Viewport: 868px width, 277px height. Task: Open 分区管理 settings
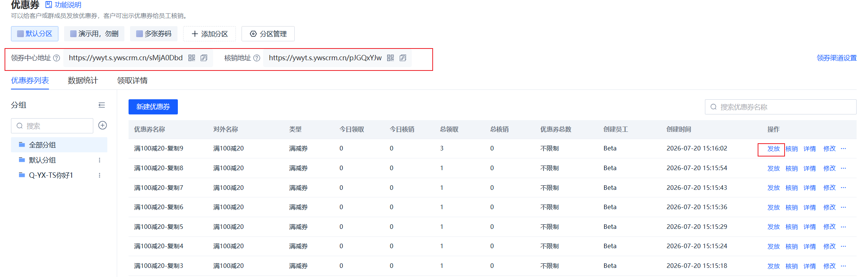click(268, 34)
